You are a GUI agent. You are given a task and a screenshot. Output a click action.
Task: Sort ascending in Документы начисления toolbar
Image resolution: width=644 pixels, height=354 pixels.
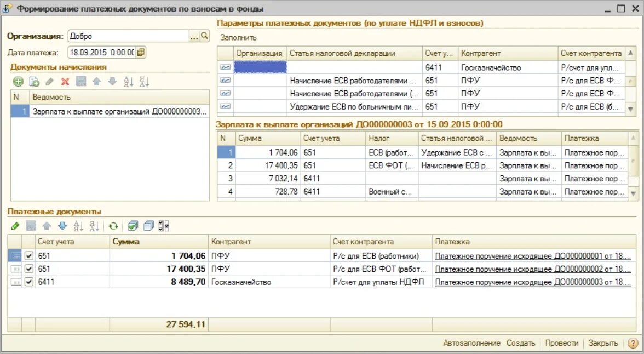pos(128,82)
